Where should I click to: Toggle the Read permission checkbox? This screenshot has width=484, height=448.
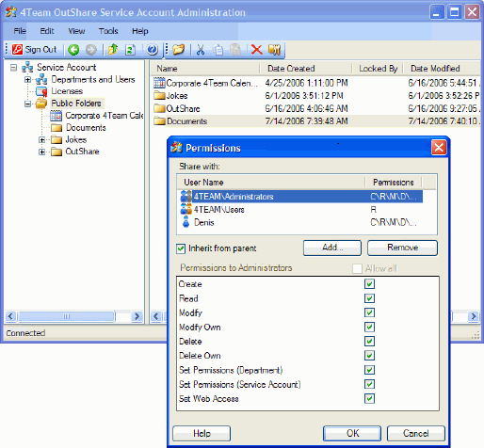click(x=369, y=298)
